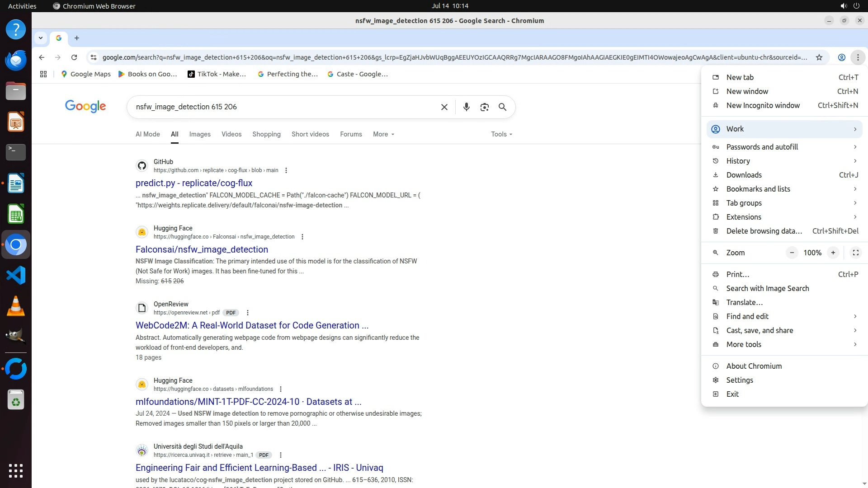The height and width of the screenshot is (488, 868).
Task: Open the bookmarks apps grid icon
Action: (x=43, y=74)
